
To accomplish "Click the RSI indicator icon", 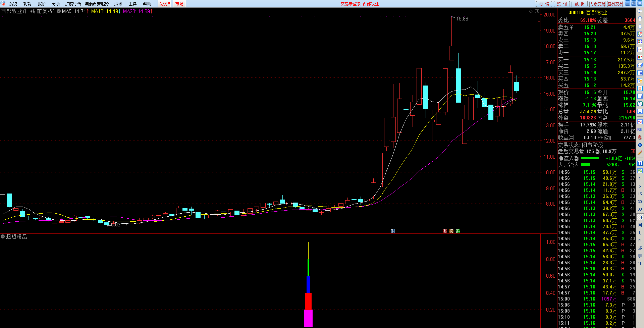I will (x=640, y=129).
